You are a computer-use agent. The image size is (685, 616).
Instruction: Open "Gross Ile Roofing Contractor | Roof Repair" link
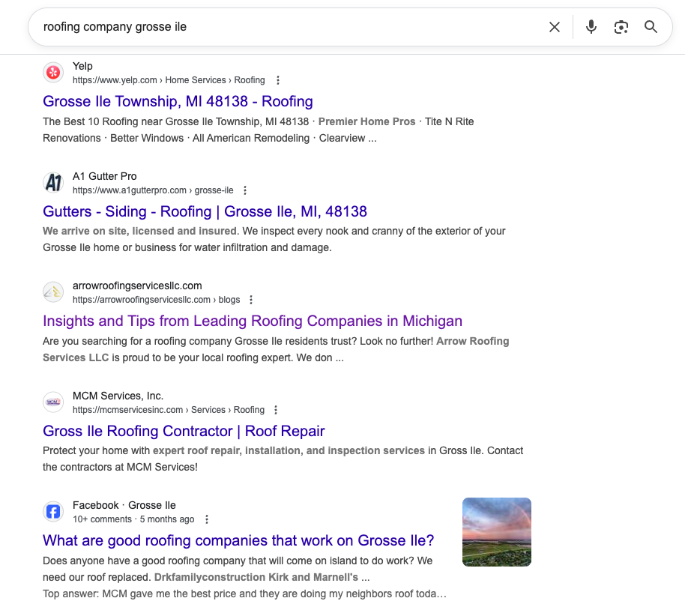coord(184,431)
